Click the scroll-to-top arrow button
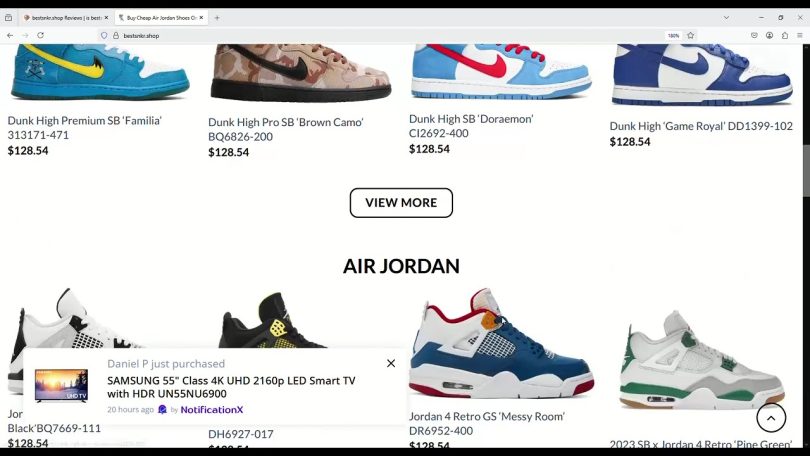This screenshot has width=810, height=456. (x=771, y=418)
